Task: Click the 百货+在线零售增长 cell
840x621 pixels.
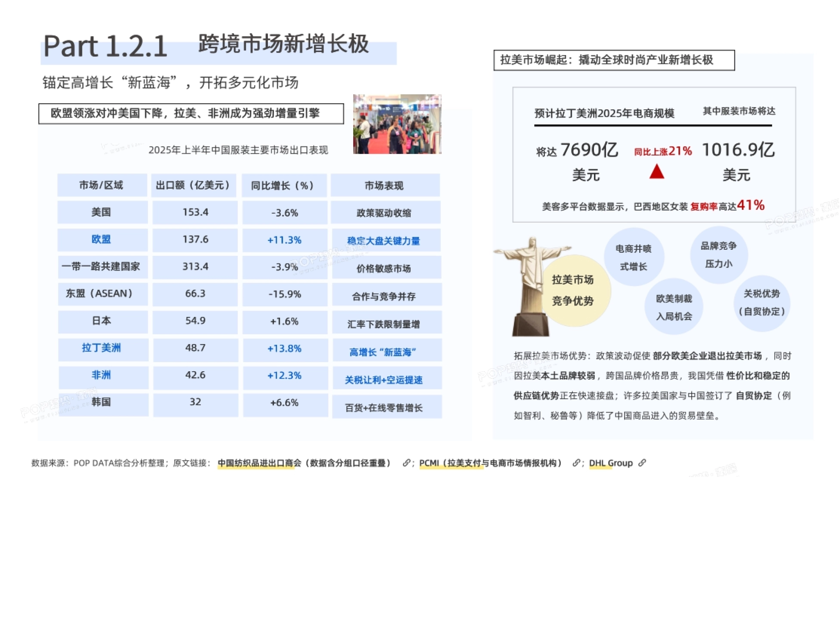Action: 387,407
